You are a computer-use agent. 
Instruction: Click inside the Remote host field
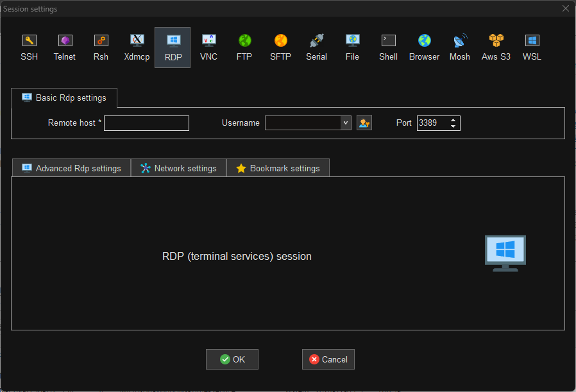click(146, 123)
